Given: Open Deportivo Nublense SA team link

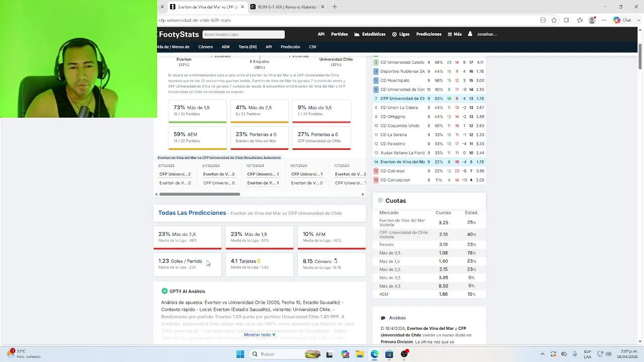Looking at the screenshot, I should 403,71.
